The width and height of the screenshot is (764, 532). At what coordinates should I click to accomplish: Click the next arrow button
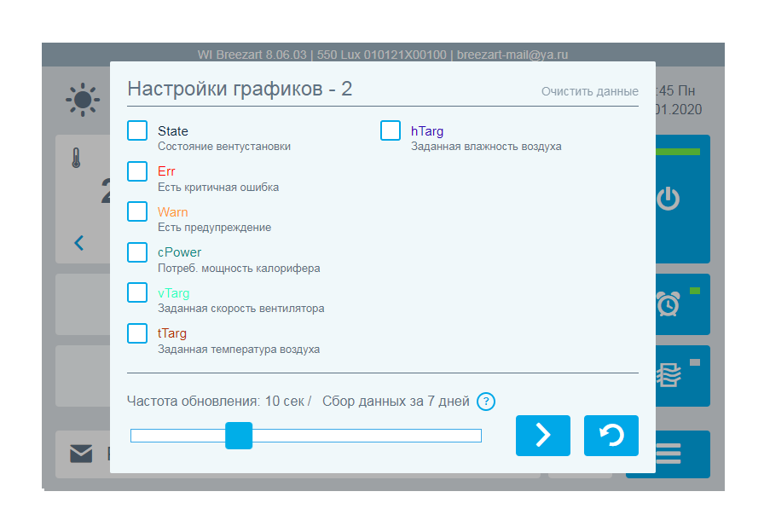(x=542, y=436)
